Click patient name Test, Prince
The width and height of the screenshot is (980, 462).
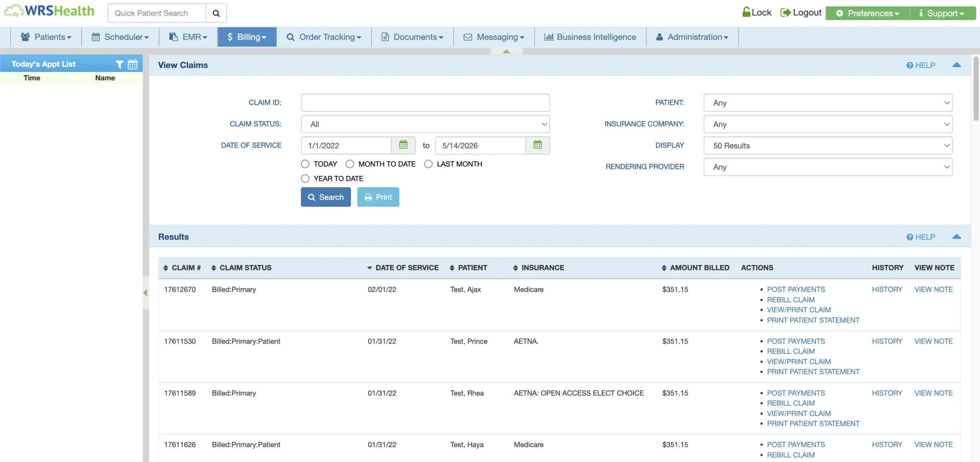(469, 341)
